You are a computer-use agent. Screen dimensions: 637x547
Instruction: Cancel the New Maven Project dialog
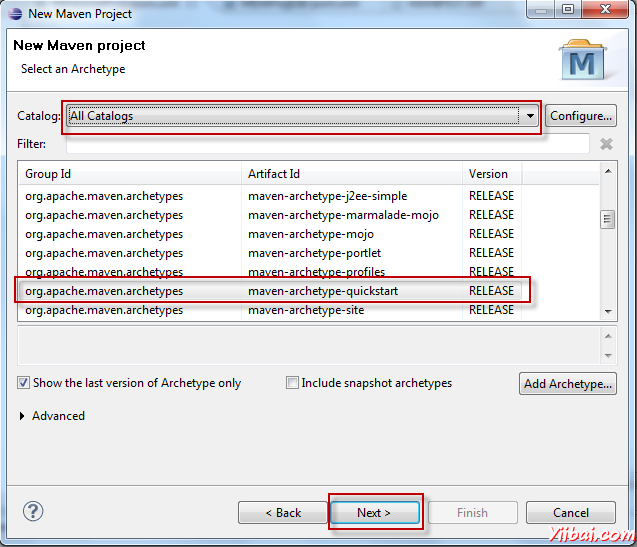571,513
